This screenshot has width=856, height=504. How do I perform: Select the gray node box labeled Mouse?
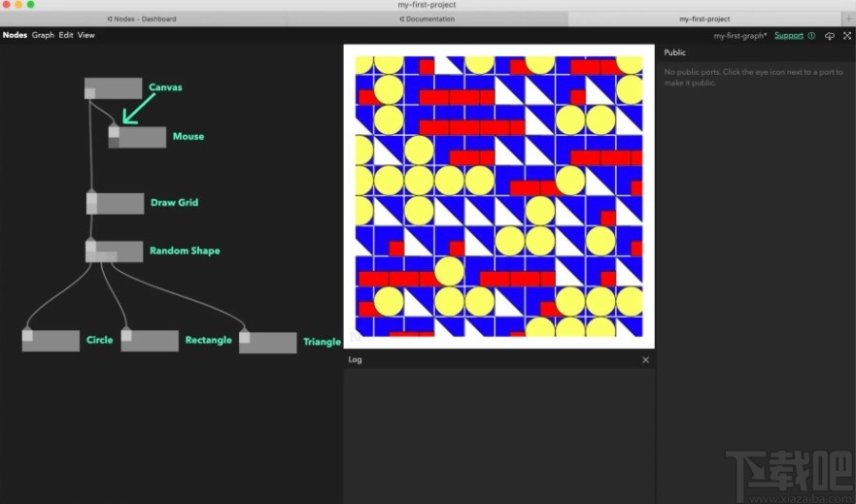(137, 137)
